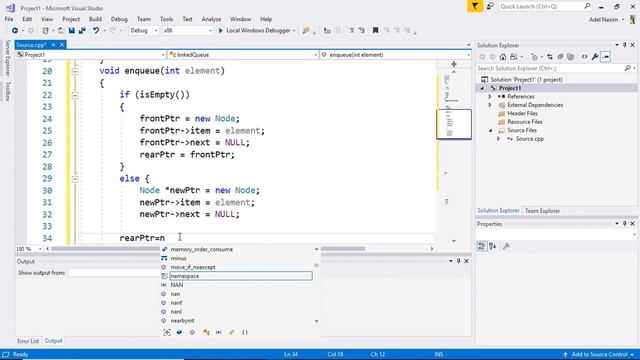This screenshot has height=360, width=640.
Task: Click the View Code icon in Solution Explorer
Action: 584,57
